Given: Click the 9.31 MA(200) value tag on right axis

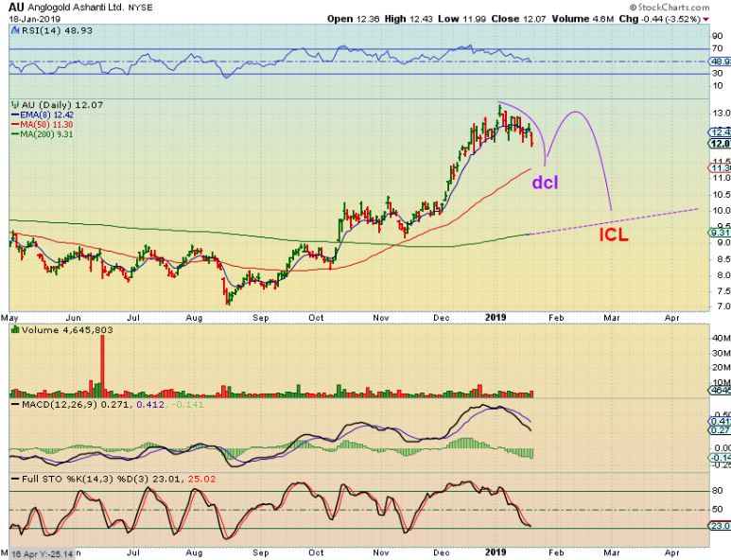Looking at the screenshot, I should point(720,233).
